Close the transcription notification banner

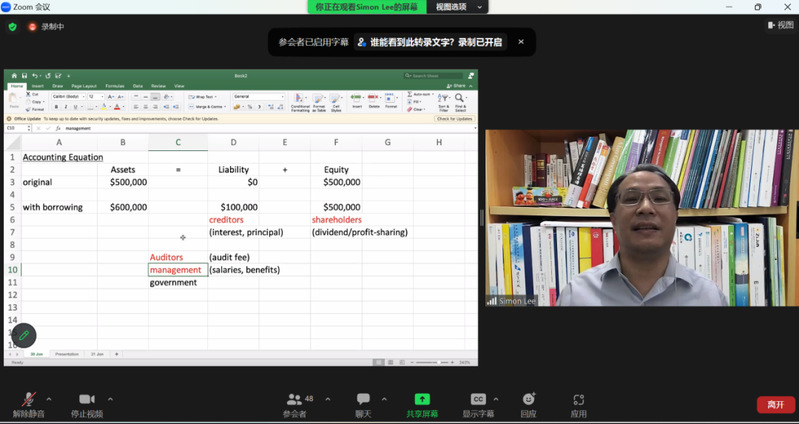pyautogui.click(x=520, y=42)
